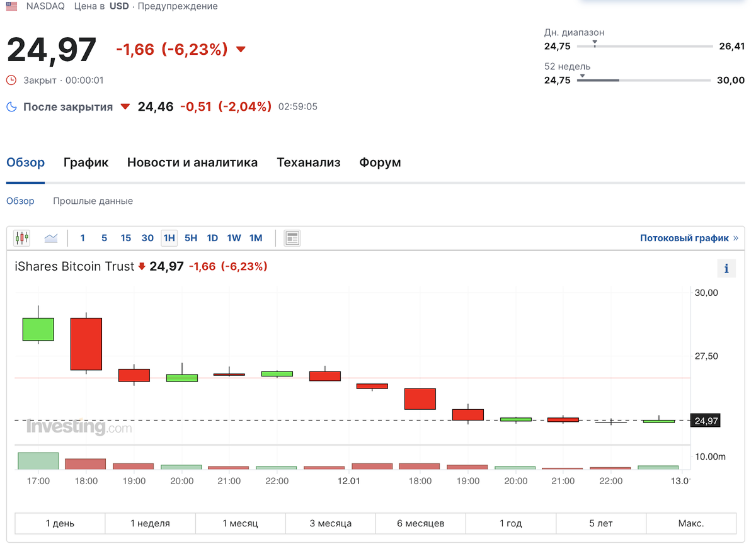
Task: Click the 52 недель range bar marker
Action: click(582, 76)
